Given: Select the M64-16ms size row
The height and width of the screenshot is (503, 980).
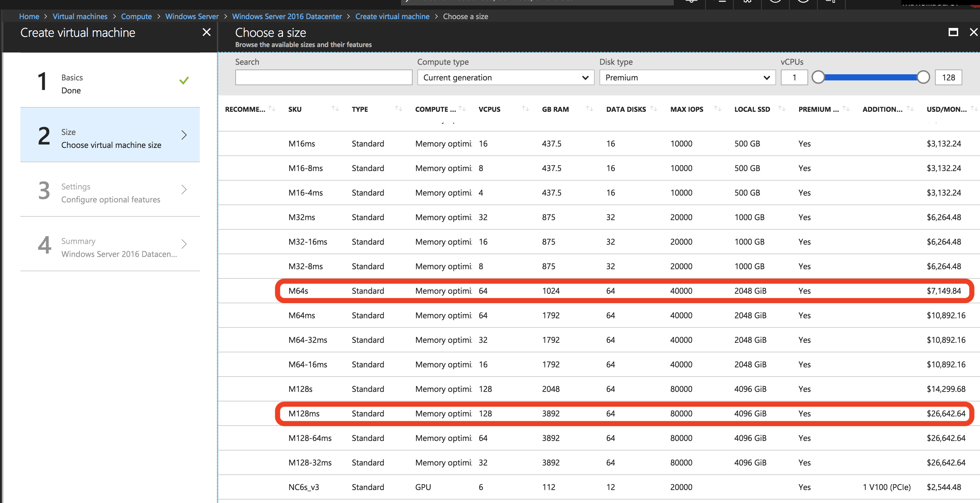Looking at the screenshot, I should click(599, 364).
